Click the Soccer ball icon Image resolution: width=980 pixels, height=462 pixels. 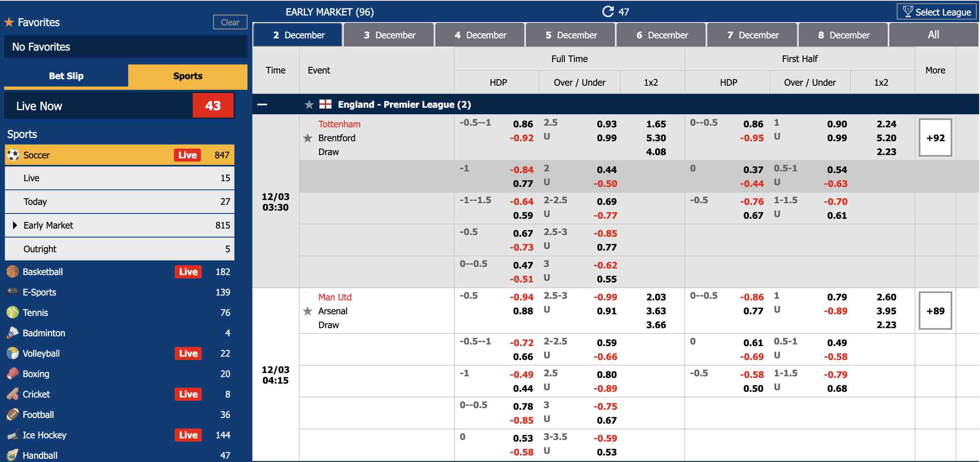[x=13, y=155]
